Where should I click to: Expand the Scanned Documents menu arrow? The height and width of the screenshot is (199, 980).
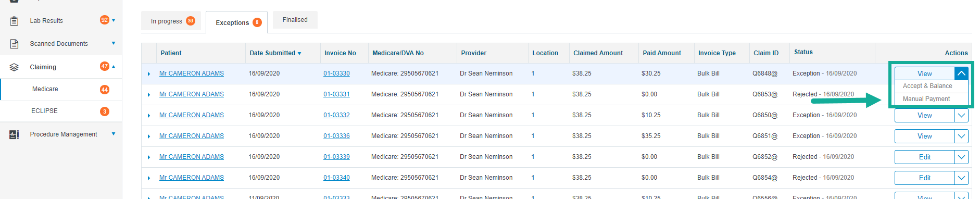click(x=114, y=43)
